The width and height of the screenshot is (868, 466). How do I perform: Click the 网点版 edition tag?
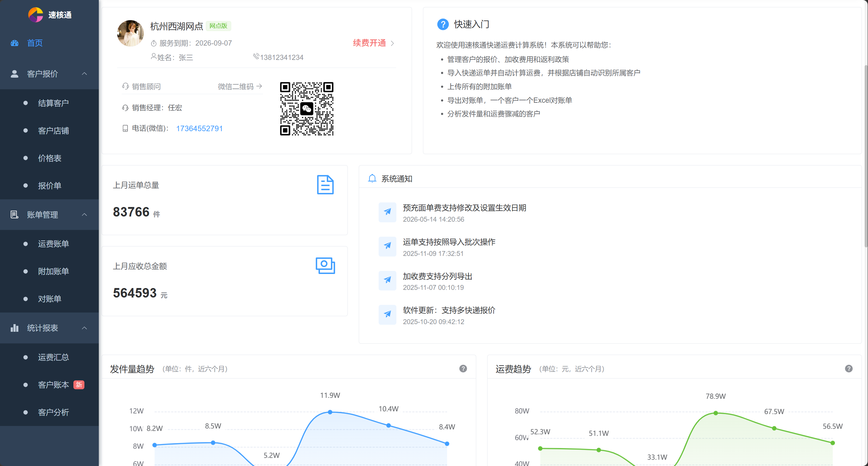(x=218, y=26)
